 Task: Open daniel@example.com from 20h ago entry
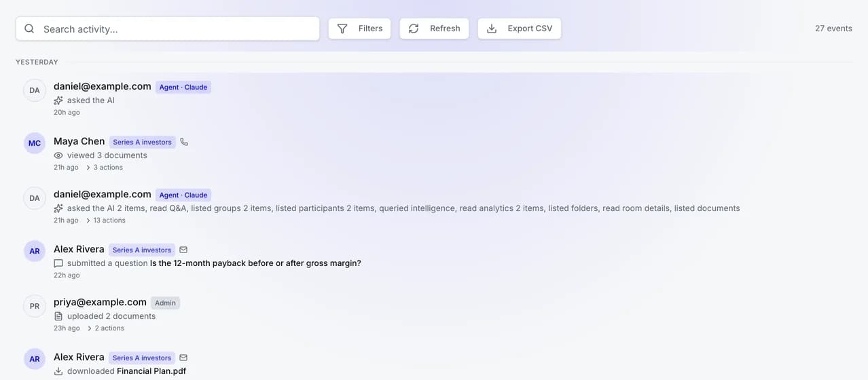click(103, 86)
